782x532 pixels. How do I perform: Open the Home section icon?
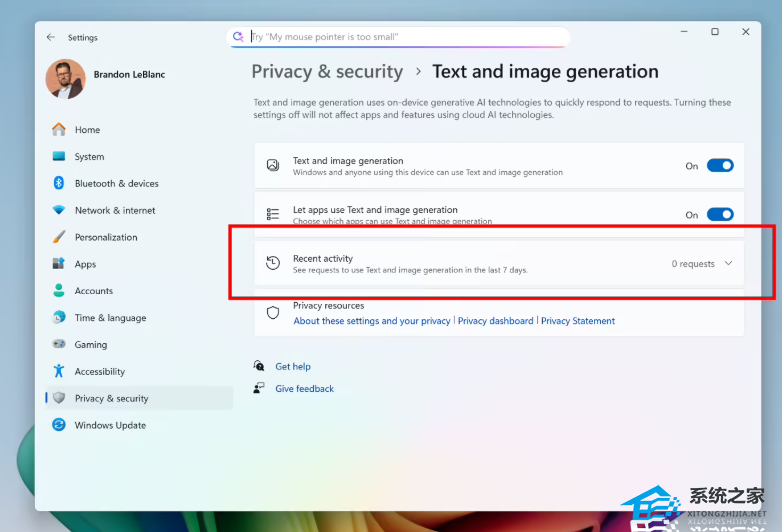pos(59,130)
